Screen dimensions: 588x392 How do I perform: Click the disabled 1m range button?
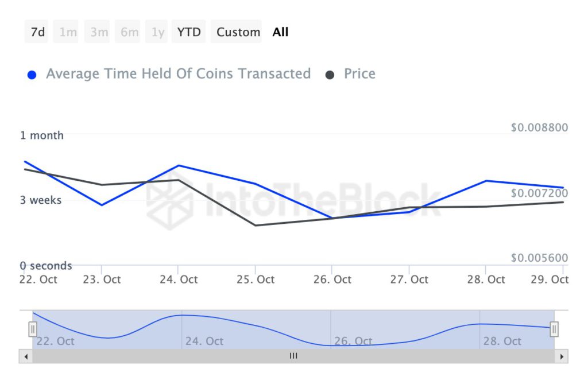(68, 32)
